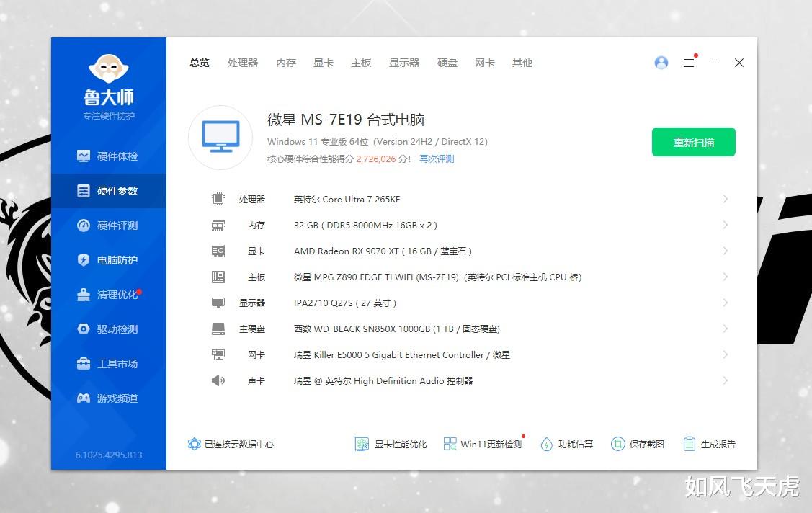Click the 再次评测 link
The width and height of the screenshot is (812, 513).
click(437, 159)
